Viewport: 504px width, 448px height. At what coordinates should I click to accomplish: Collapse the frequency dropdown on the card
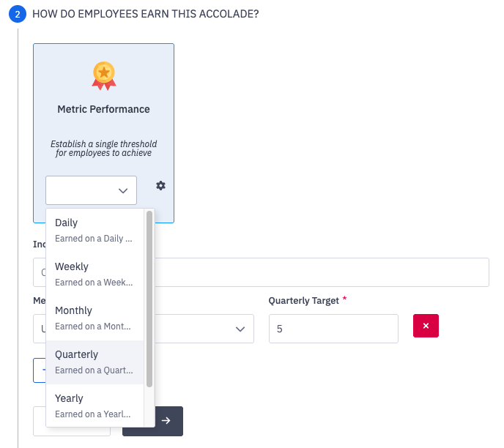(x=91, y=190)
